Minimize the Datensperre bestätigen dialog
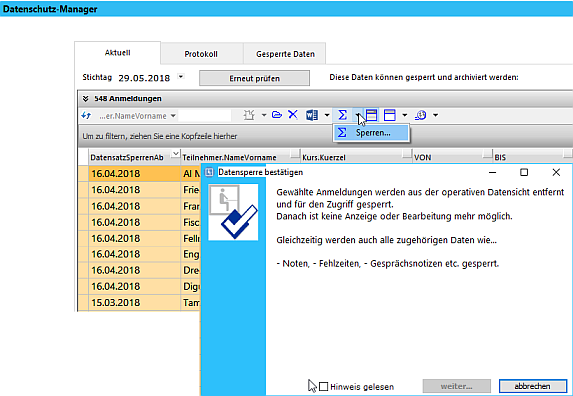Screen dimensions: 573x396 click(492, 172)
